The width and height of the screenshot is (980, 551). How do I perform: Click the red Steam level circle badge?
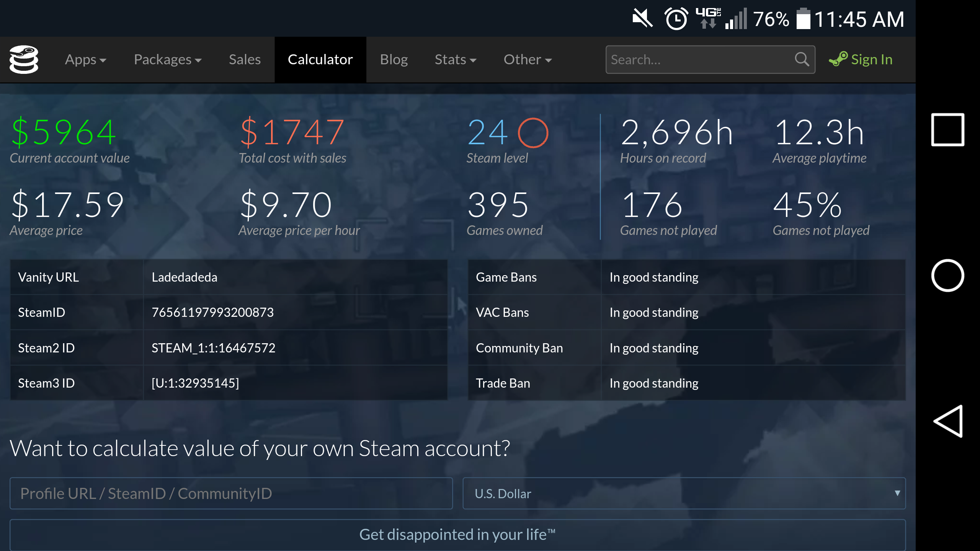533,133
